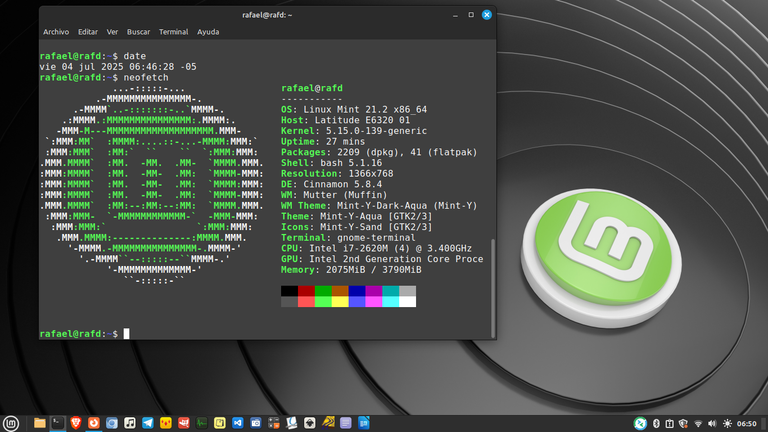Screen dimensions: 768x432
Task: Open the Linux Mint menu button
Action: 11,423
